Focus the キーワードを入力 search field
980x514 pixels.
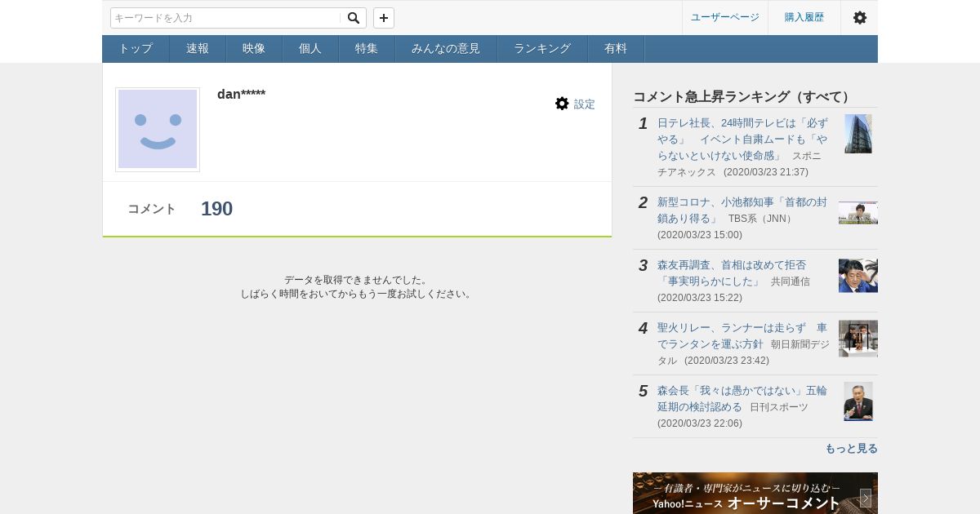coord(226,18)
